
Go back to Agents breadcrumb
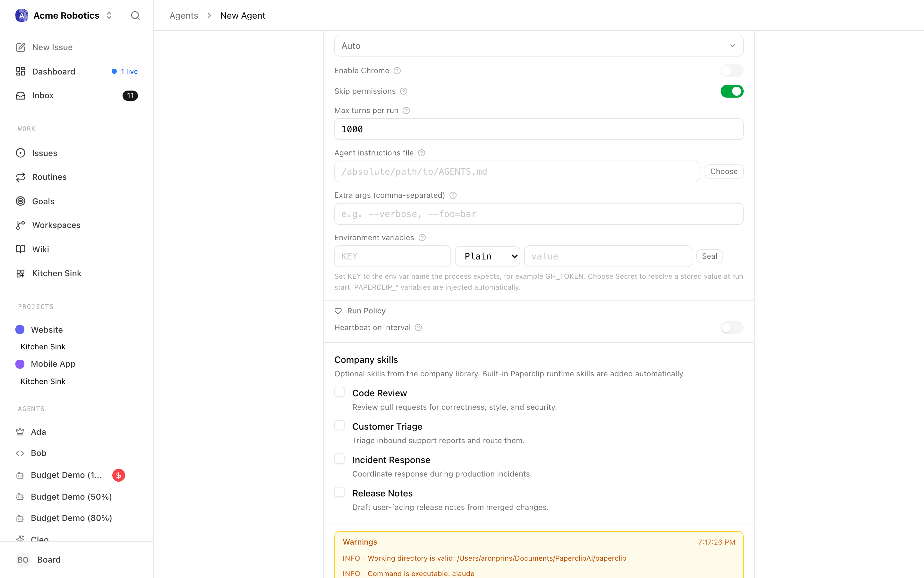(184, 15)
